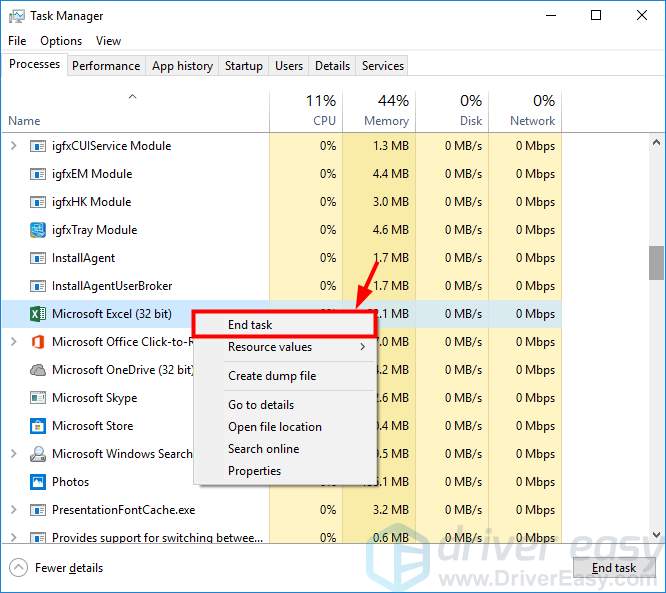
Task: Sort by the Name column header
Action: click(x=135, y=111)
